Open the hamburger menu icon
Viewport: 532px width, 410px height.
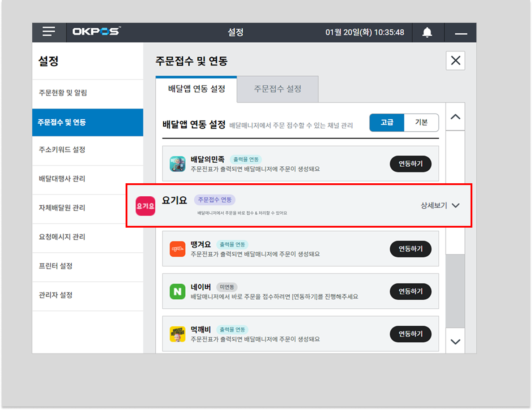click(49, 32)
